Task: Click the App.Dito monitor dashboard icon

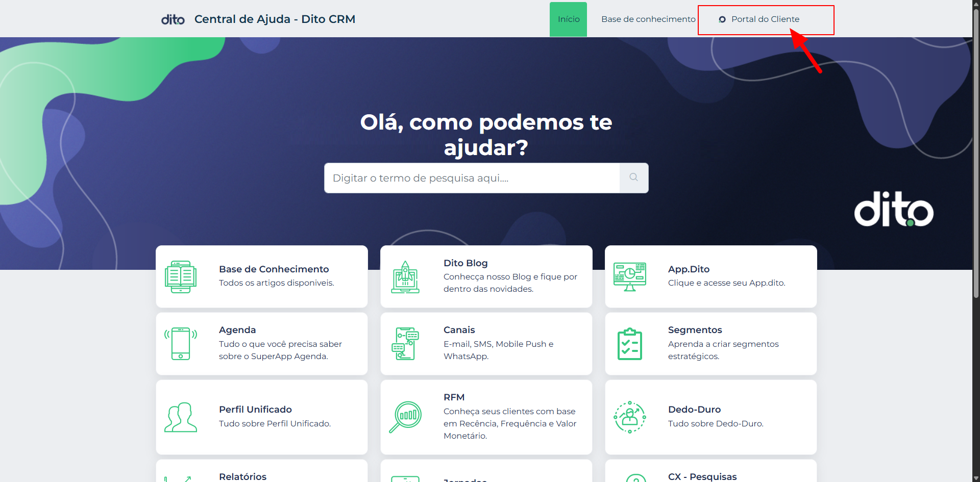Action: pos(630,277)
